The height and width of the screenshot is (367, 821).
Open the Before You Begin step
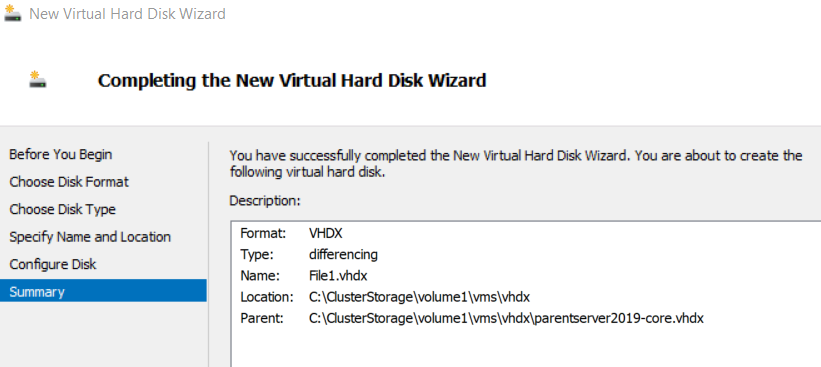coord(61,154)
